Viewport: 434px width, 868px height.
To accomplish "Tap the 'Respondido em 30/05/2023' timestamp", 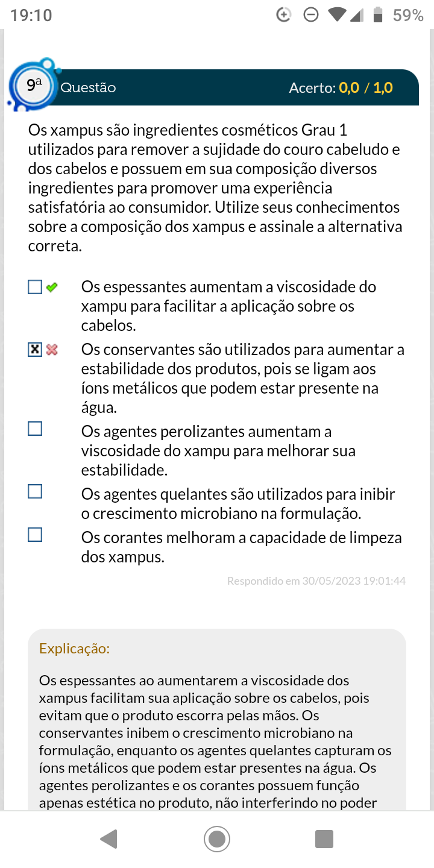I will [x=316, y=581].
